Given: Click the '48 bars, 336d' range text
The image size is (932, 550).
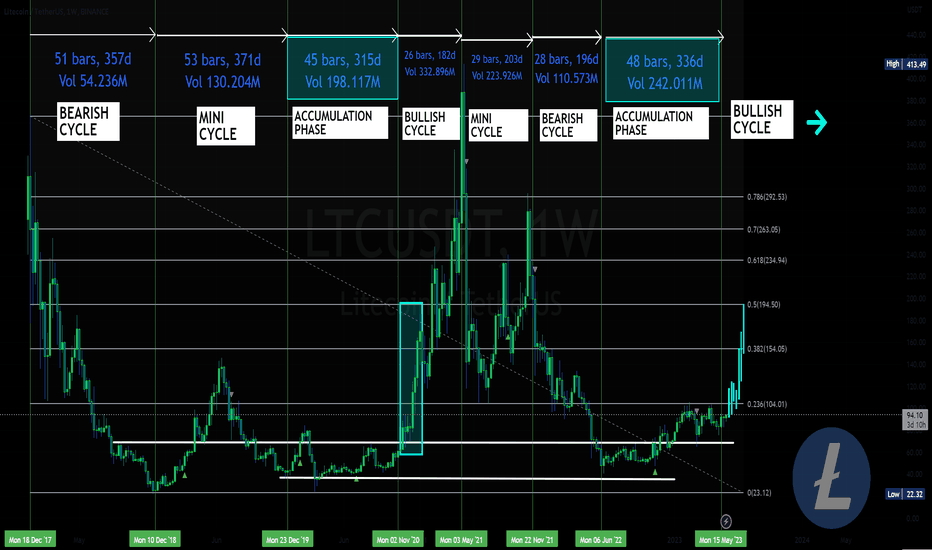Looking at the screenshot, I should click(x=665, y=62).
